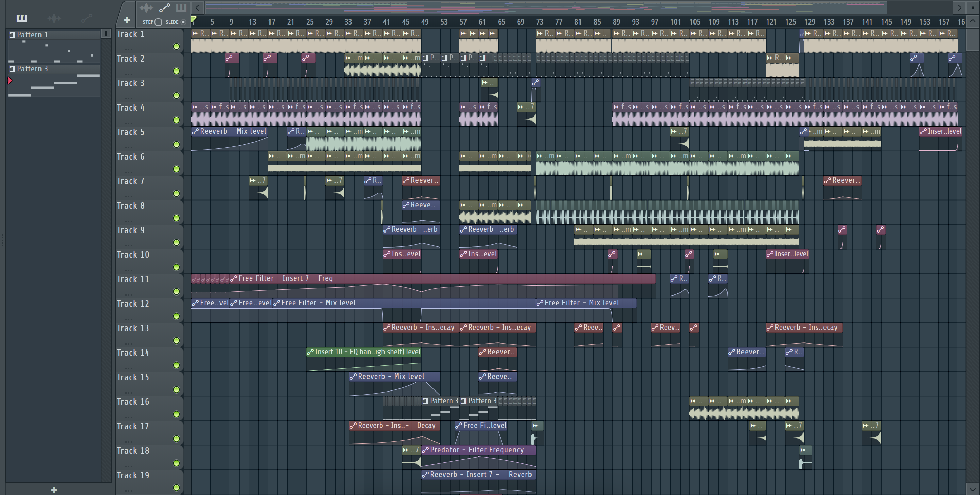Click the plus button below the pattern picker
Screen dimensions: 980x495
pyautogui.click(x=54, y=490)
